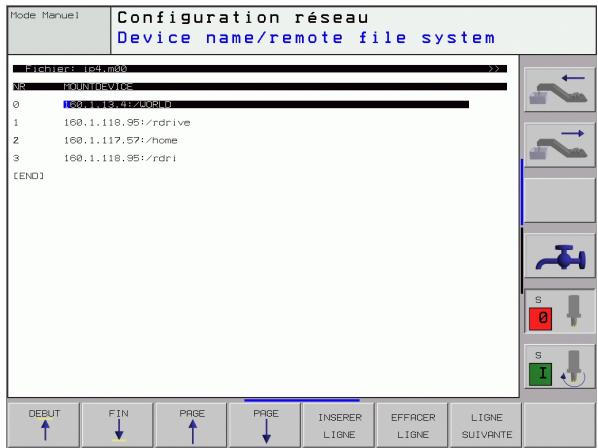
Task: Click the spindle start S I button
Action: (559, 367)
